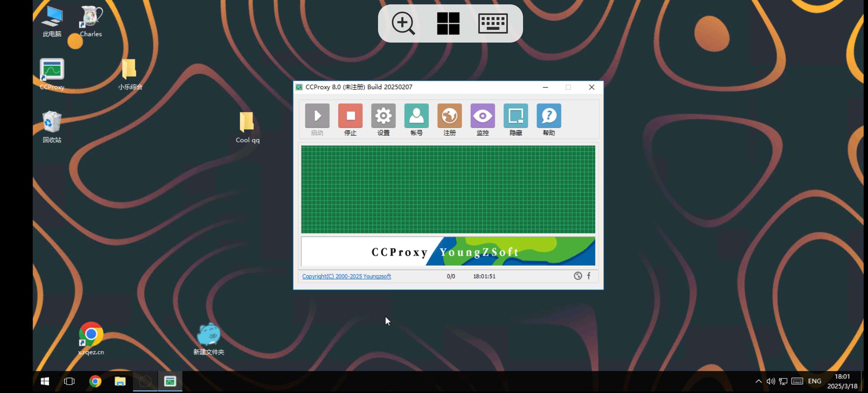Click the CCProxy title bar app icon

point(299,87)
